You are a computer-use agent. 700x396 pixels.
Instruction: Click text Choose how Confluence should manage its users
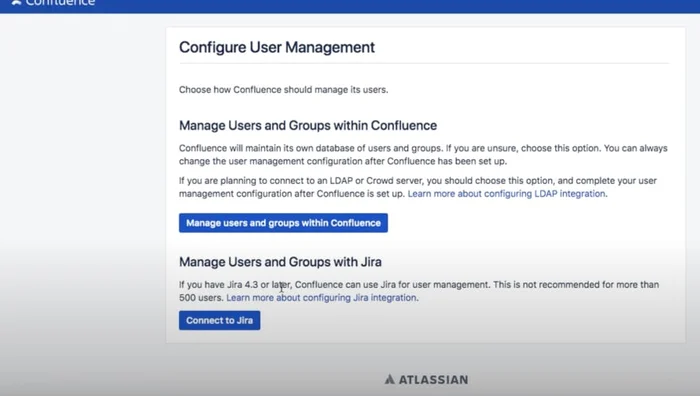[283, 90]
